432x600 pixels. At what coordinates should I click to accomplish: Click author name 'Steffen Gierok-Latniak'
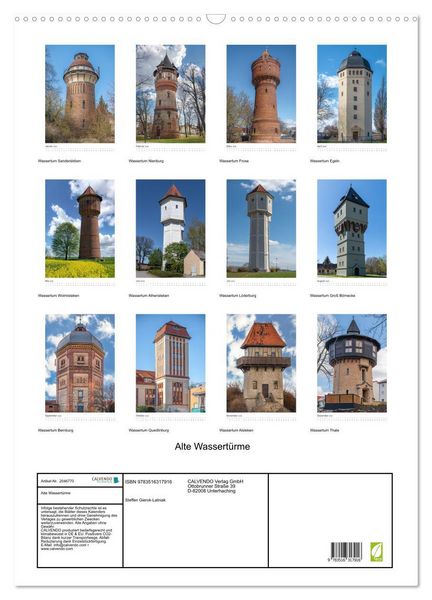(145, 500)
